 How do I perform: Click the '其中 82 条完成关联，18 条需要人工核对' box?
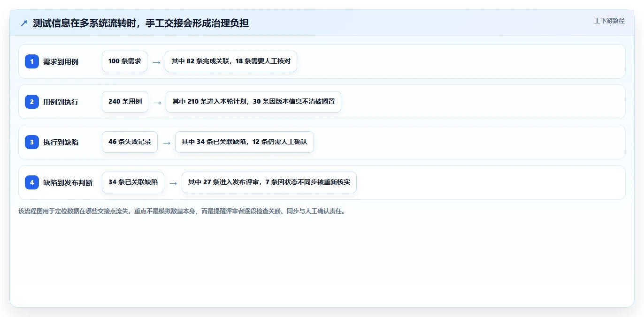[x=231, y=61]
